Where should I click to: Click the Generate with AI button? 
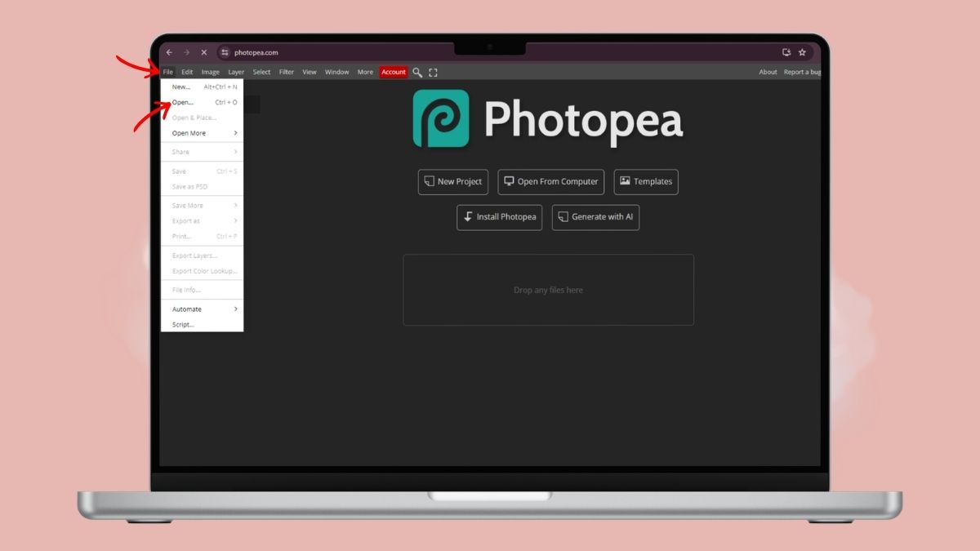tap(595, 217)
